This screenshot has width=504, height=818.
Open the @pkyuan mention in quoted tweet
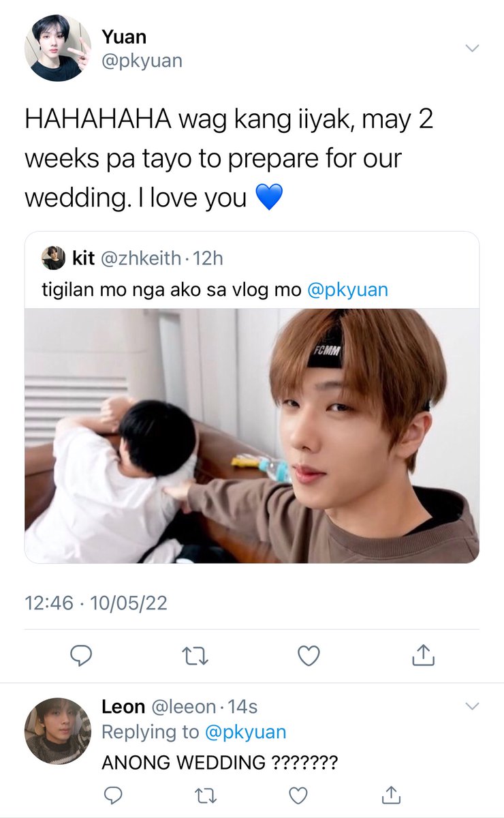(x=347, y=289)
